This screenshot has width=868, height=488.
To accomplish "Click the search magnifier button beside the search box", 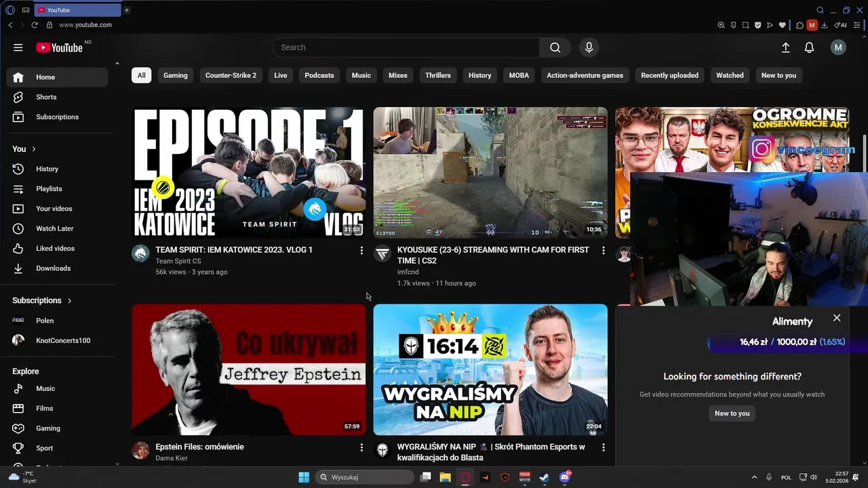I will tap(555, 47).
